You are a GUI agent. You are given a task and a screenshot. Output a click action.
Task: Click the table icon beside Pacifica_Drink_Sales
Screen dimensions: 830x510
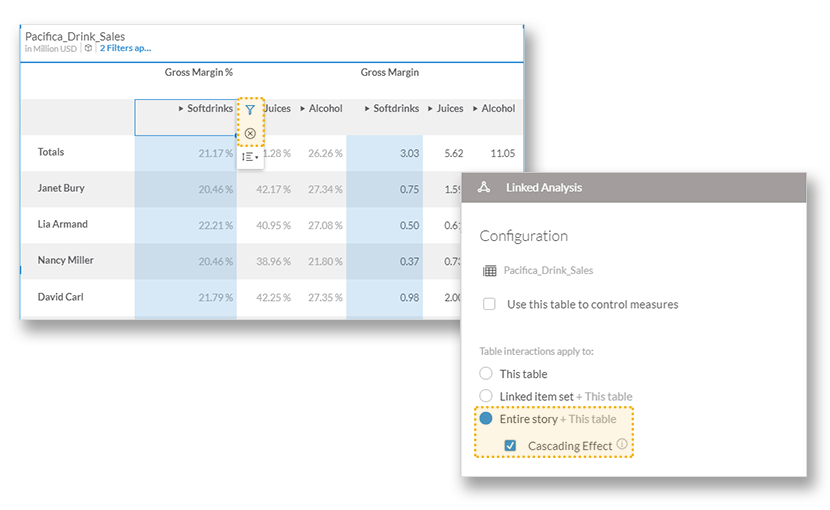(x=489, y=270)
